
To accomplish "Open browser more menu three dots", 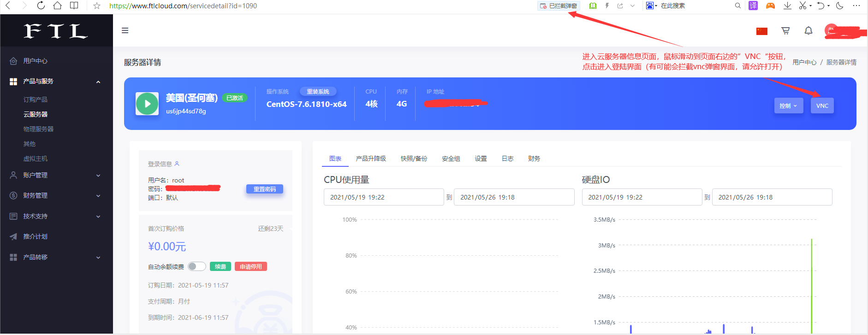I will (x=856, y=6).
